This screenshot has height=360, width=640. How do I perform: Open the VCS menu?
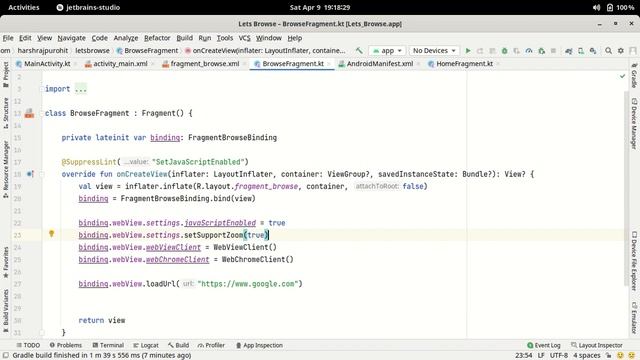coord(244,38)
